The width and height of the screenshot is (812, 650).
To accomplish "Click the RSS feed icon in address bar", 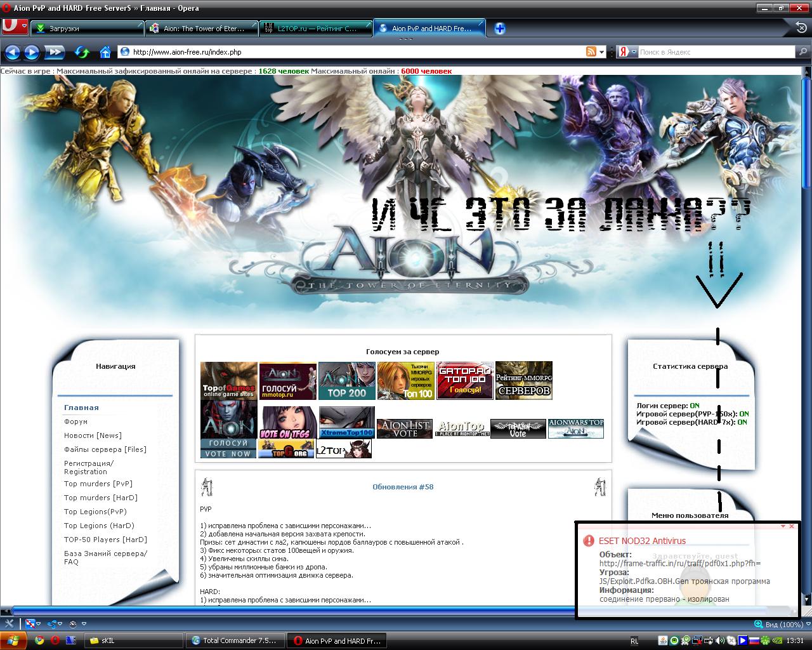I will (x=591, y=52).
